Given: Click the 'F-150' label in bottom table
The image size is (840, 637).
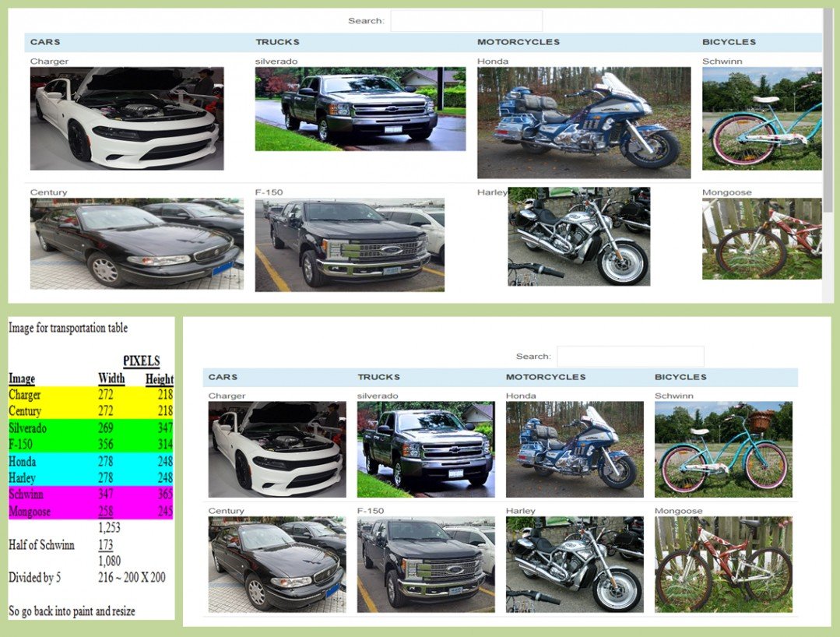Looking at the screenshot, I should click(371, 511).
